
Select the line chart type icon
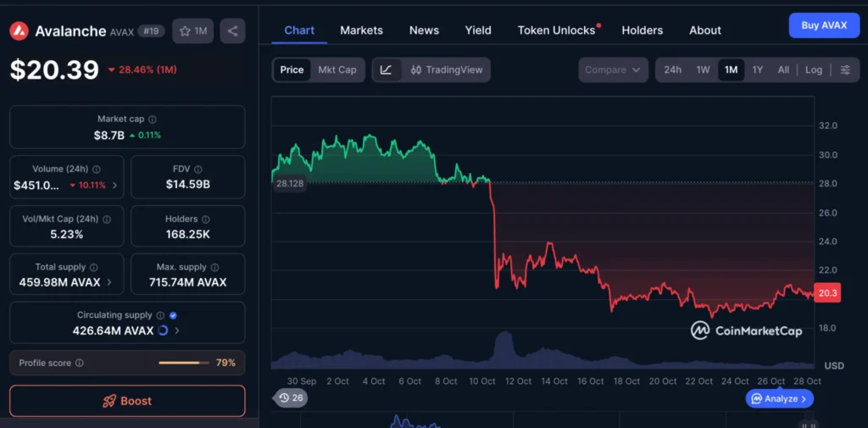[387, 69]
